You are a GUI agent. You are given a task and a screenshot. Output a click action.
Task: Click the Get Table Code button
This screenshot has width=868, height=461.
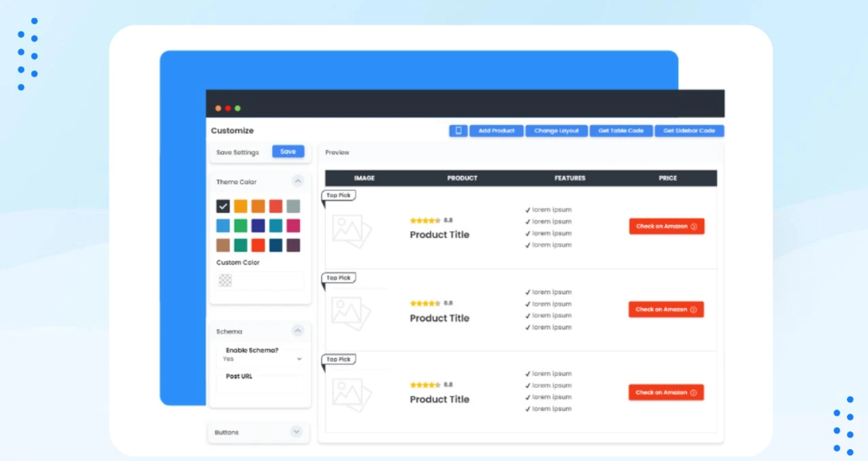click(621, 131)
